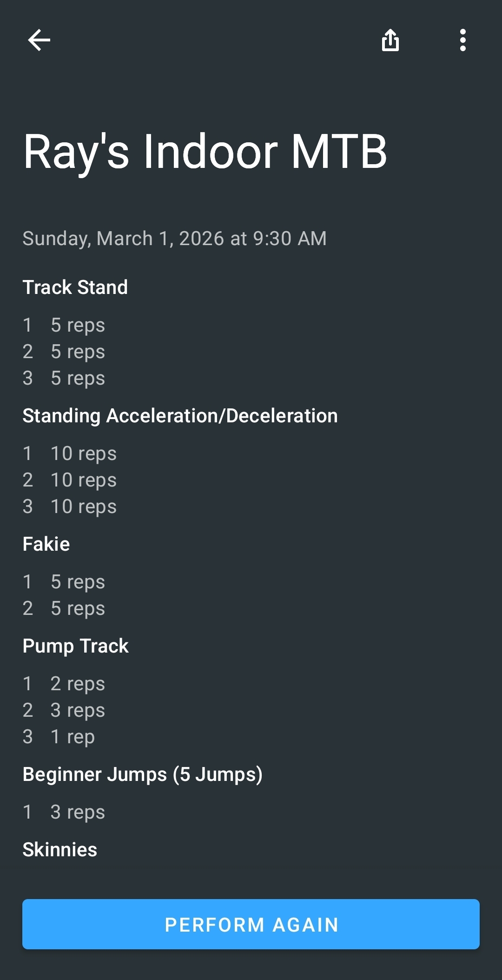This screenshot has height=980, width=502.
Task: Open the Pump Track exercise heading
Action: click(x=76, y=646)
